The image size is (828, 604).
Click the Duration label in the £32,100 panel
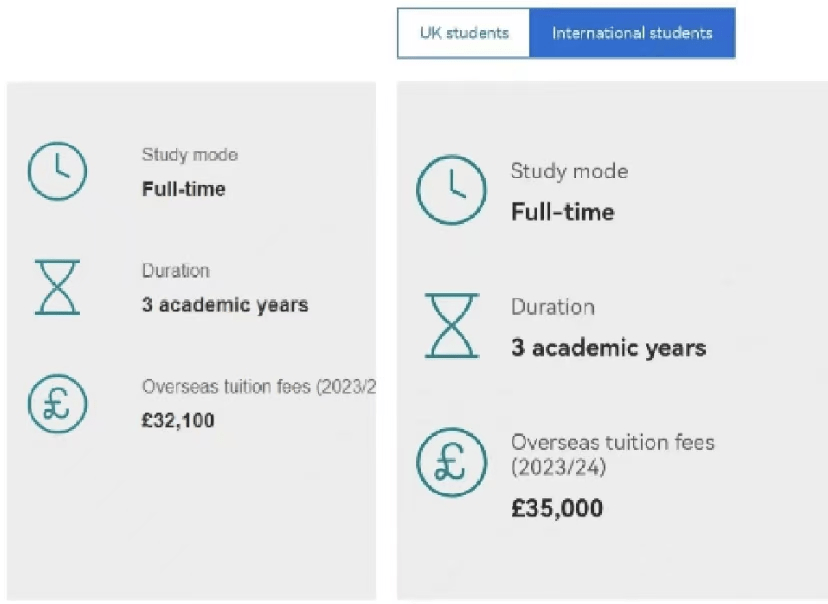click(x=176, y=271)
